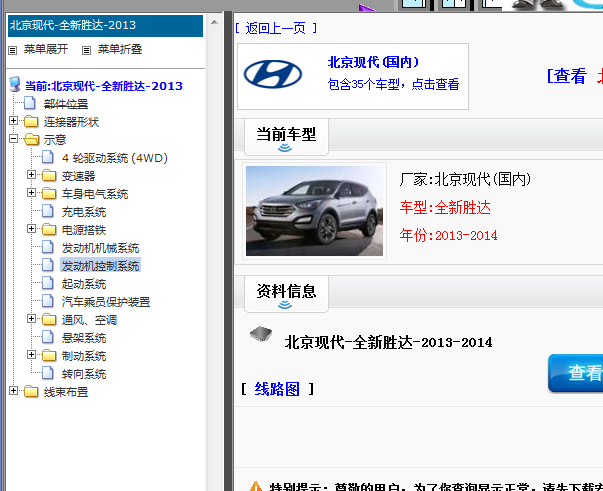603x491 pixels.
Task: Click the page icon for 汽车乘员保护装置
Action: pos(48,301)
